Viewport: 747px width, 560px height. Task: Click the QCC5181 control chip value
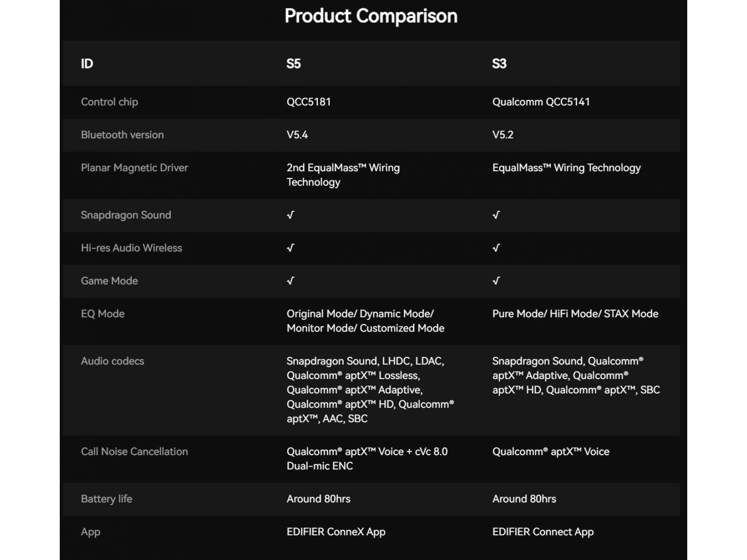tap(309, 102)
